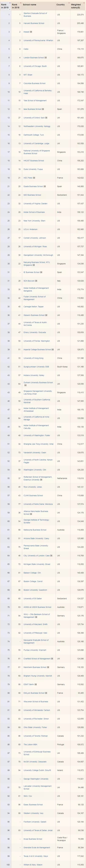Click the icon next to Imperial College Business School
Viewport: 86px width, 868px height.
[52, 349]
